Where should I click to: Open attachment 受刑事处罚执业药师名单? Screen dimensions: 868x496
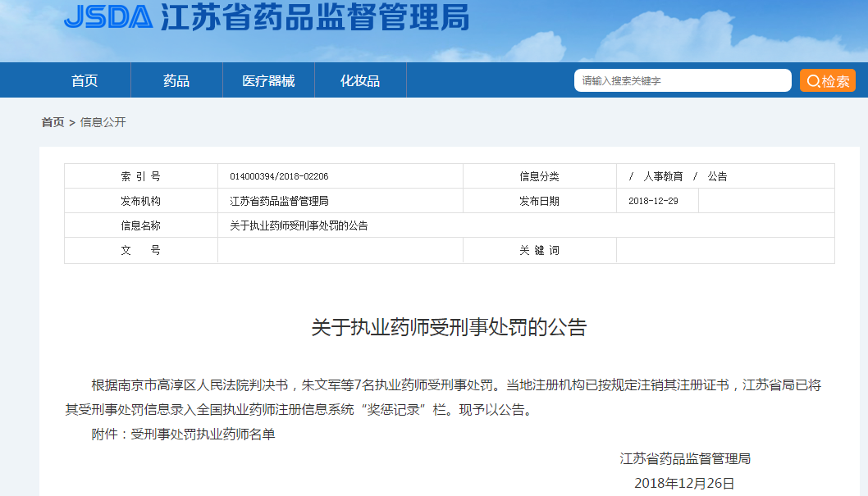tap(203, 434)
